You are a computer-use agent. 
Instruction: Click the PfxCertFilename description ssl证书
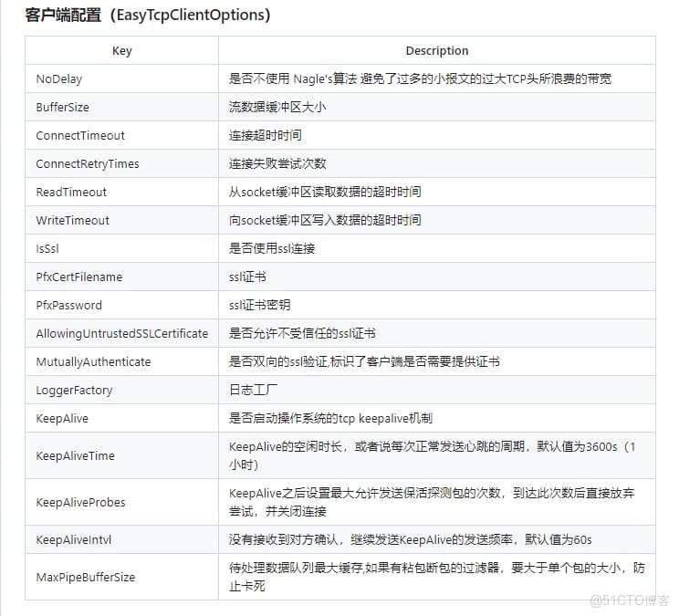(x=247, y=277)
